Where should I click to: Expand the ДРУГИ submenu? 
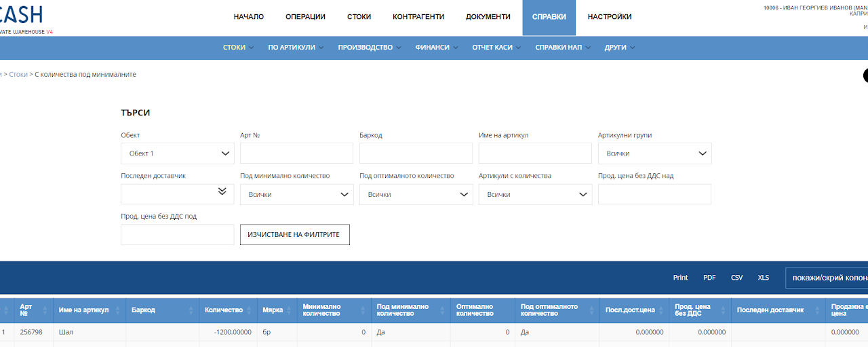[619, 48]
